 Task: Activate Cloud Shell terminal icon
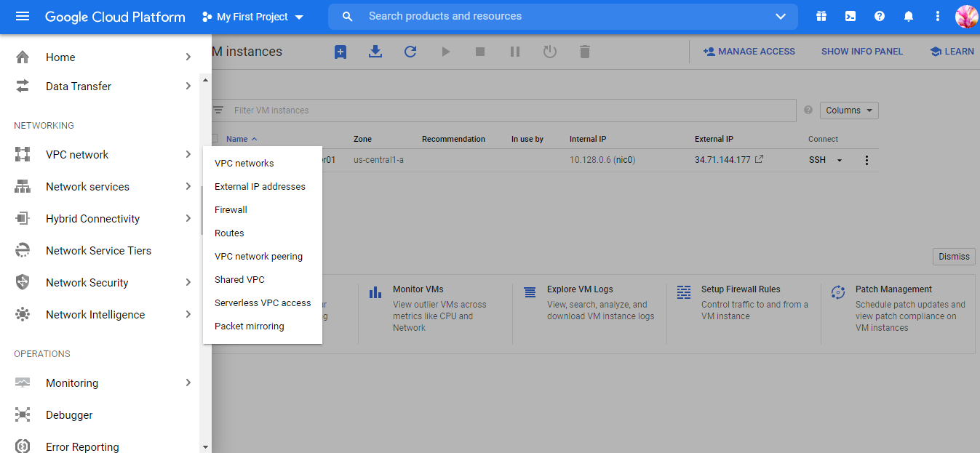coord(850,17)
